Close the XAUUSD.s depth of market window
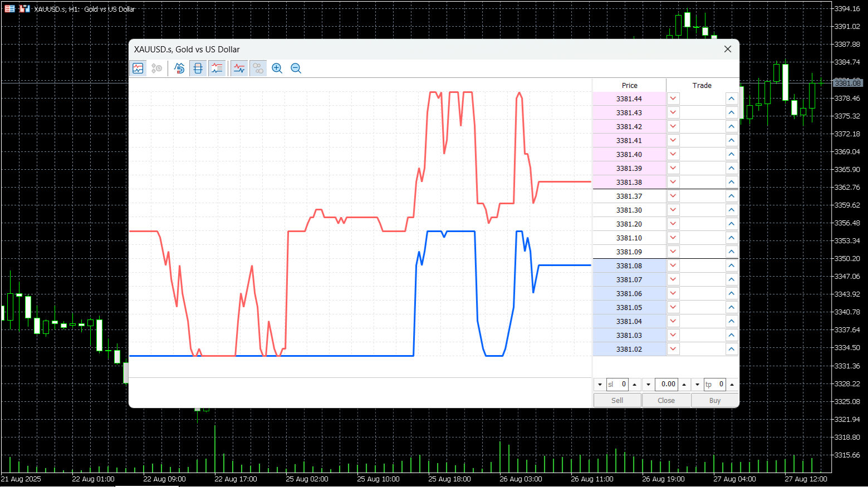 click(728, 49)
